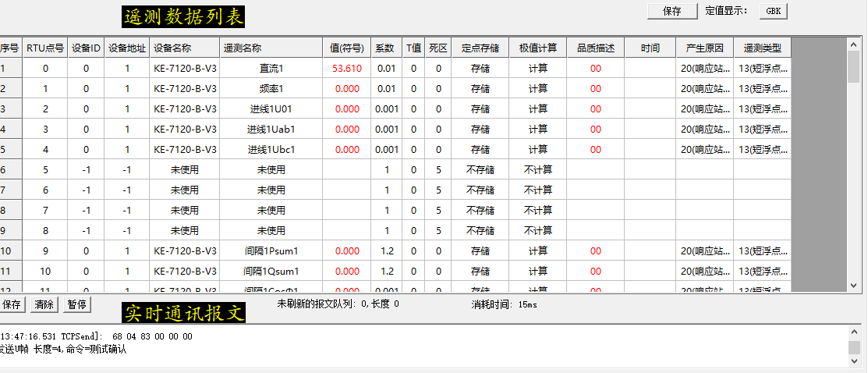Select the 间隔1Psum1 telemetry cell

click(x=271, y=251)
